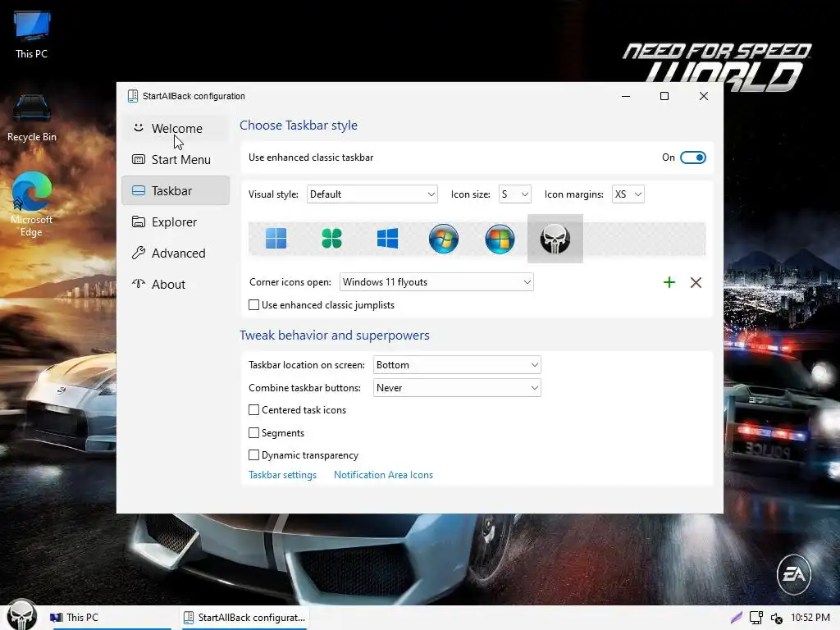840x630 pixels.
Task: Minimize the StartAllBack configuration window
Action: coord(626,96)
